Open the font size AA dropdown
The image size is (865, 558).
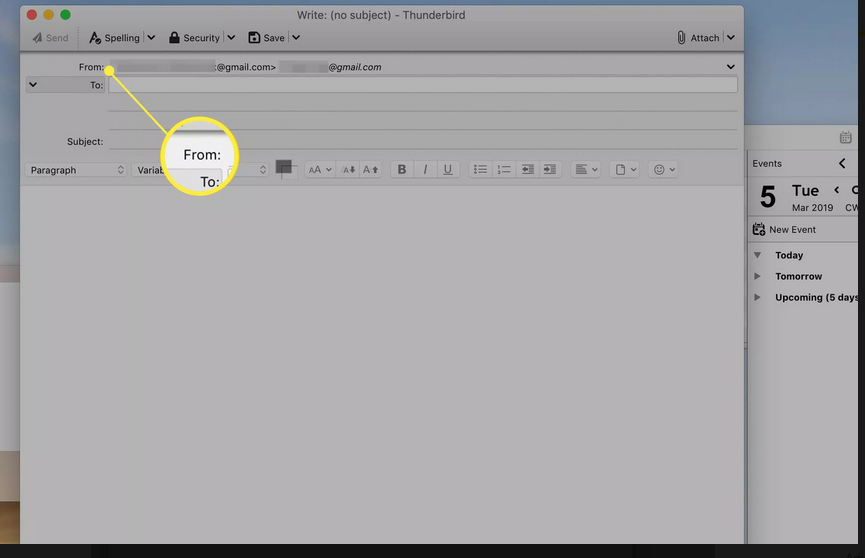click(319, 169)
